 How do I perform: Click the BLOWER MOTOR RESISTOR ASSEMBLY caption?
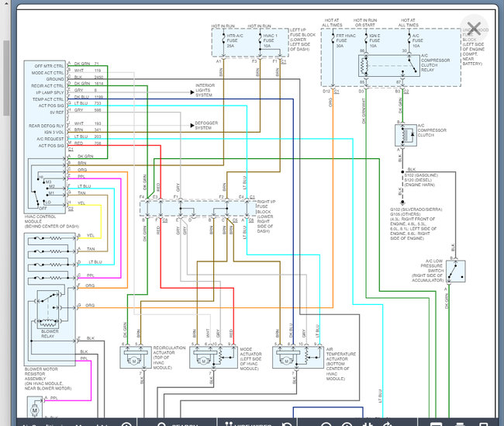pos(48,379)
